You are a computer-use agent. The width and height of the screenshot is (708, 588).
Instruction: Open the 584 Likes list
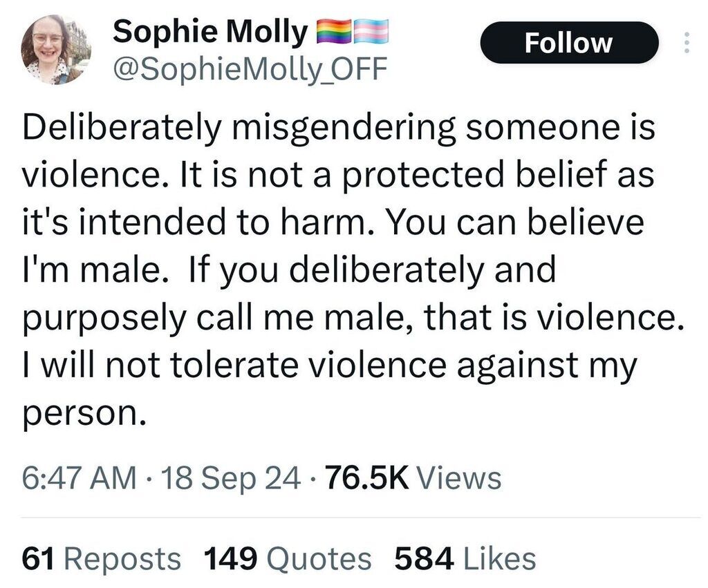pyautogui.click(x=464, y=558)
